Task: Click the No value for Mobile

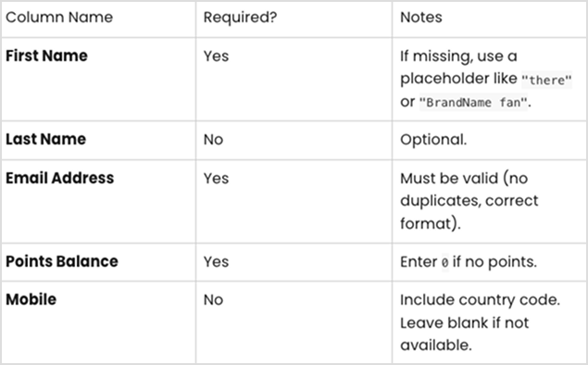Action: [213, 300]
